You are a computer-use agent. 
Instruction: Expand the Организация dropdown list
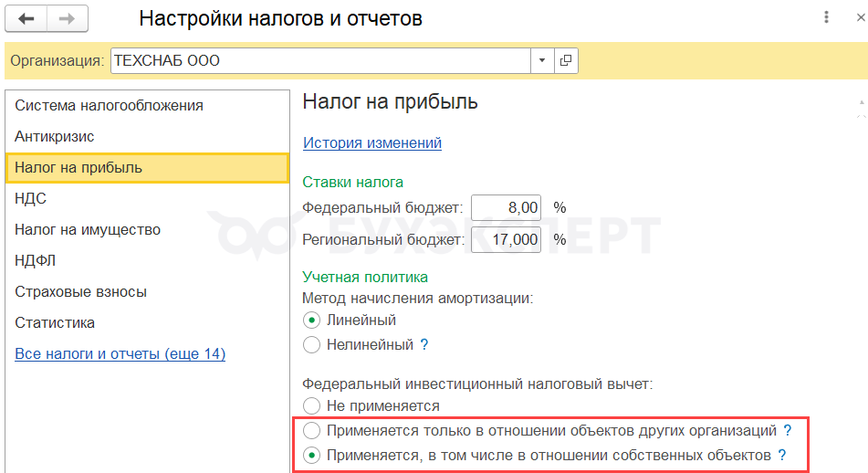pos(542,60)
